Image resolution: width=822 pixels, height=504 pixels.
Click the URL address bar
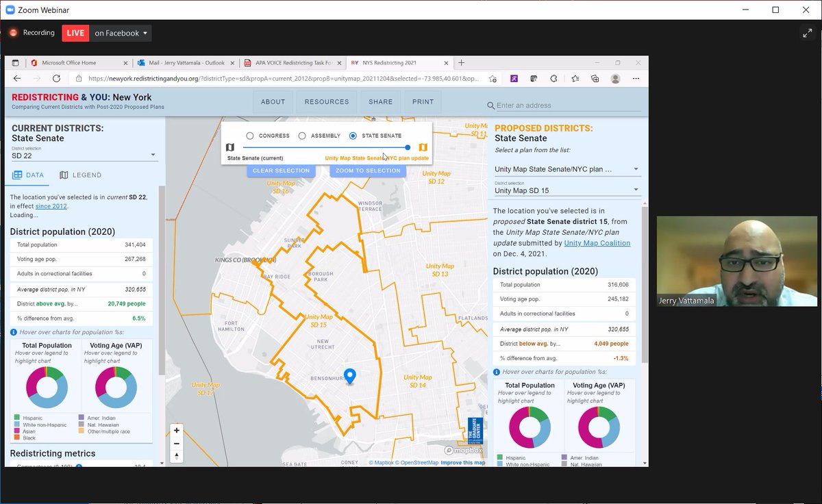pos(284,79)
